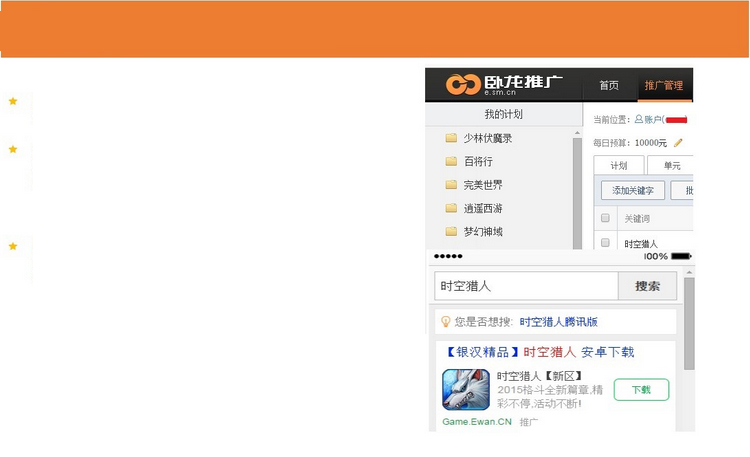Switch to the 推广管理 tab
The width and height of the screenshot is (750, 457).
coord(664,85)
